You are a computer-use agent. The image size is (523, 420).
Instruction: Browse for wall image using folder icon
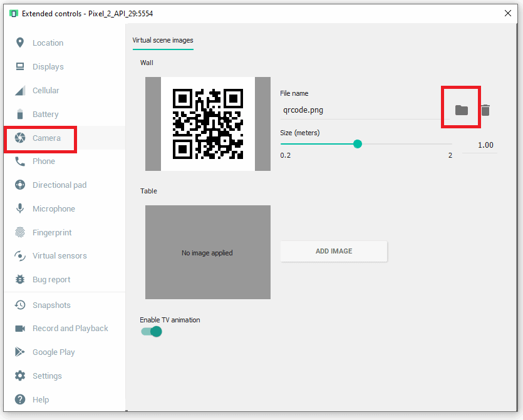tap(462, 110)
